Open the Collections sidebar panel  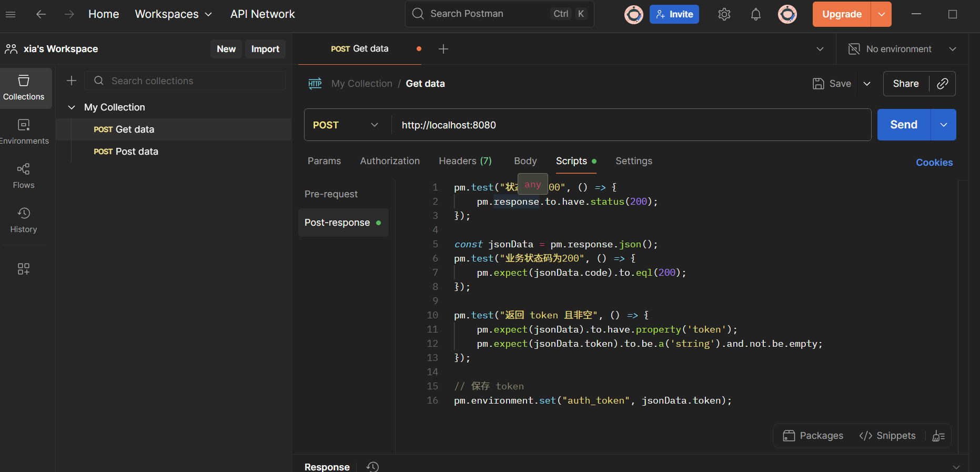tap(24, 88)
